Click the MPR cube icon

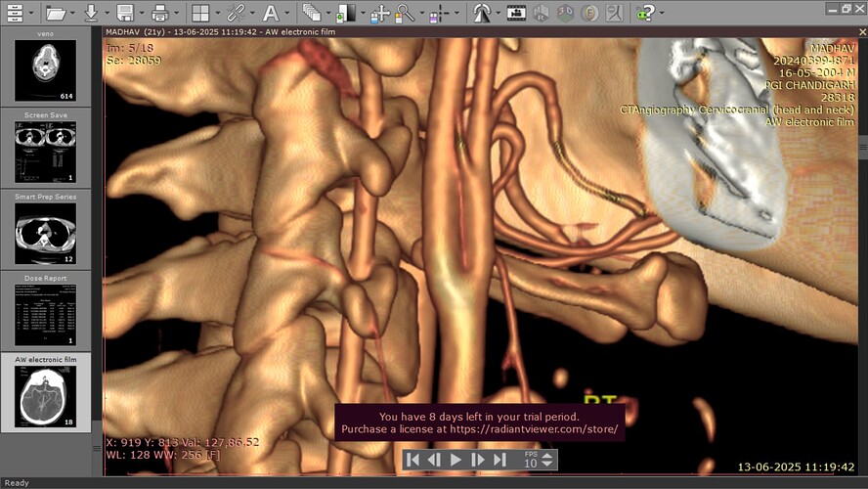(x=541, y=12)
